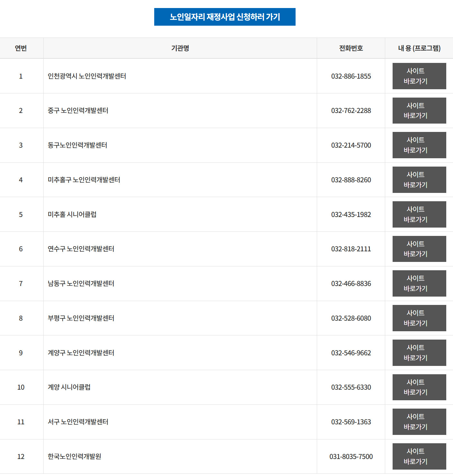Click the 내 용 (프로그램) column header
The height and width of the screenshot is (476, 453).
(x=418, y=48)
